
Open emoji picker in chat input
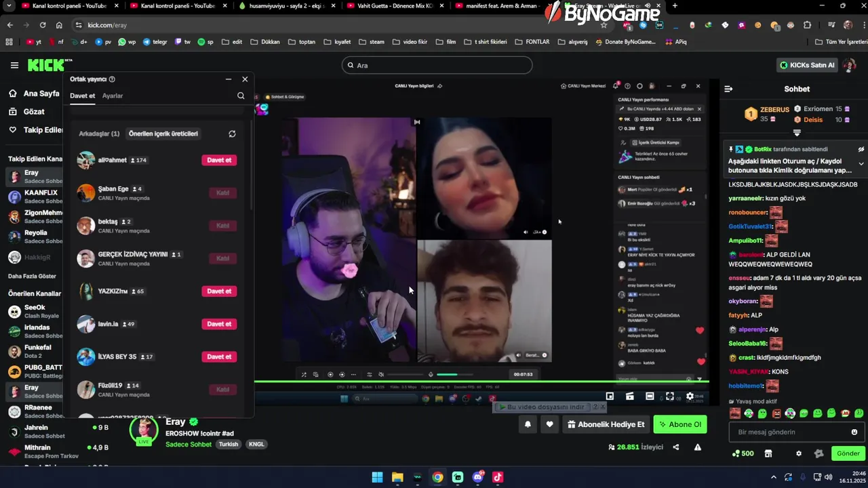(x=854, y=432)
